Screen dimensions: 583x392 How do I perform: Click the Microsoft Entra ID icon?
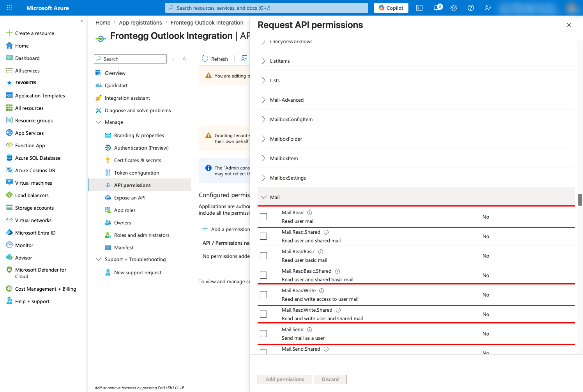pos(9,233)
